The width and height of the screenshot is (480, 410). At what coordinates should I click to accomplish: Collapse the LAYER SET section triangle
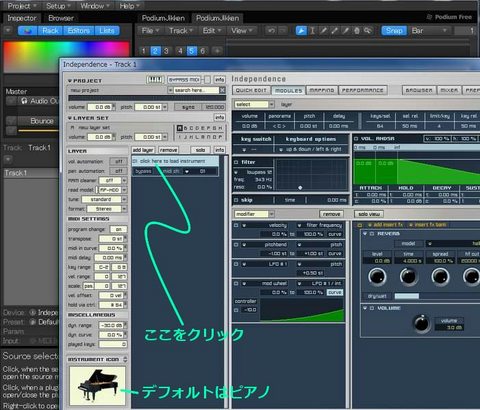tap(70, 118)
